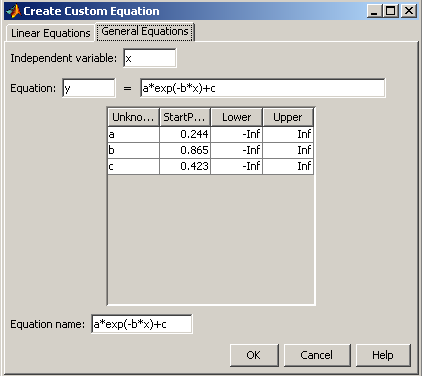Click the Upper column header
Viewport: 422px width, 376px height.
click(288, 117)
